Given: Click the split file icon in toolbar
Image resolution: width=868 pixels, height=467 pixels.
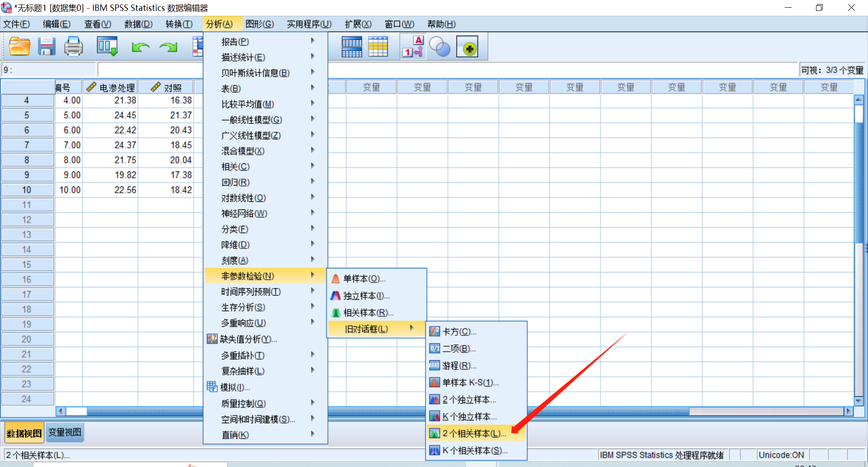Looking at the screenshot, I should [352, 47].
